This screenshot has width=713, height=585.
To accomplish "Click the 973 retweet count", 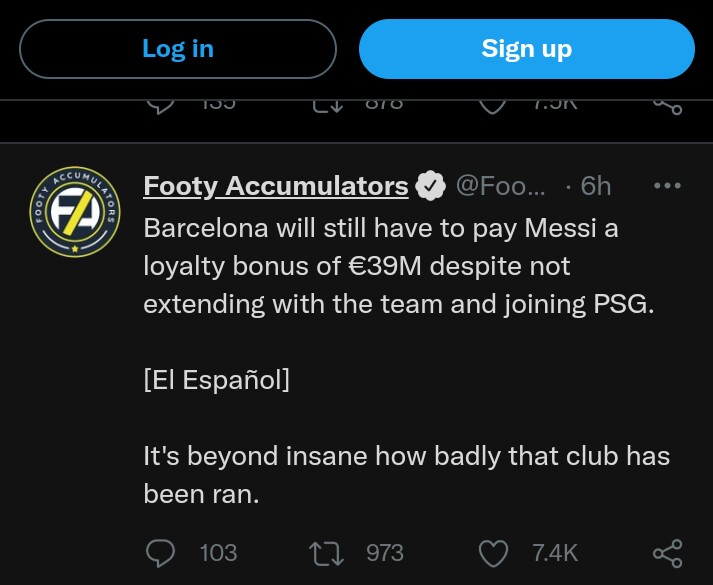I will pos(385,553).
